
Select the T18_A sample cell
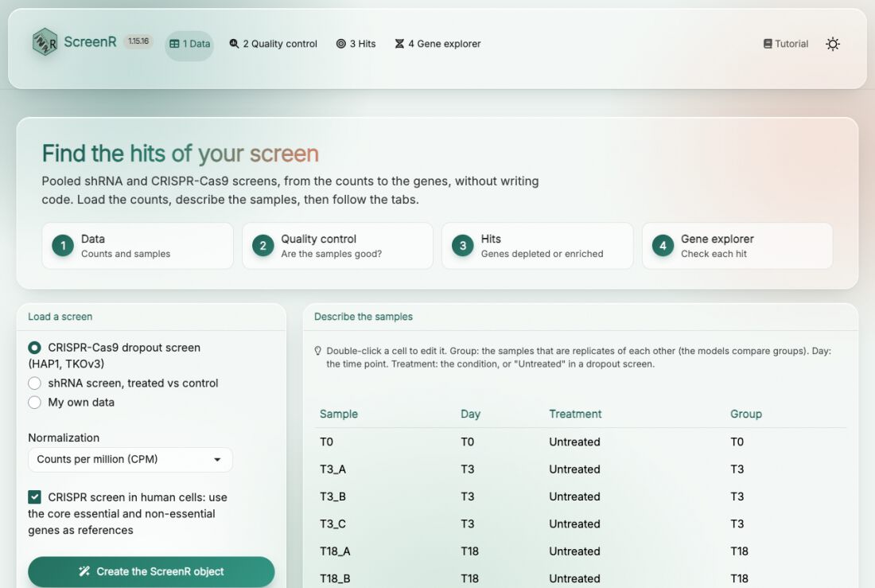tap(335, 551)
